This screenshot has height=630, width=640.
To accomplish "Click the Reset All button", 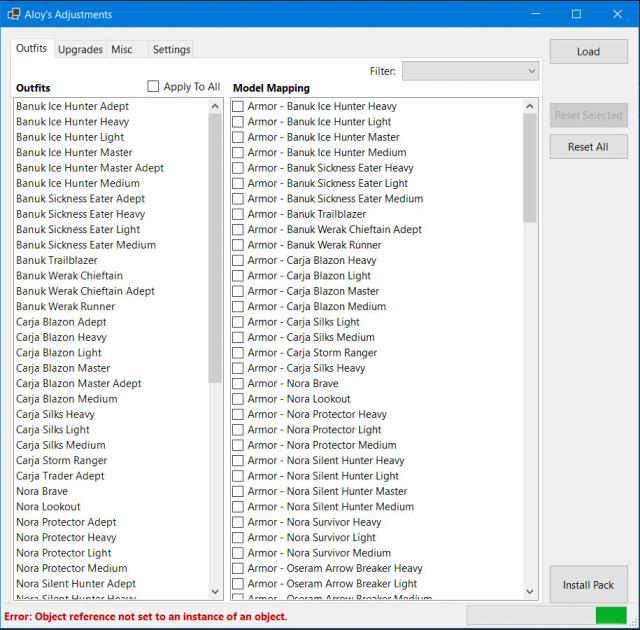I will (588, 146).
